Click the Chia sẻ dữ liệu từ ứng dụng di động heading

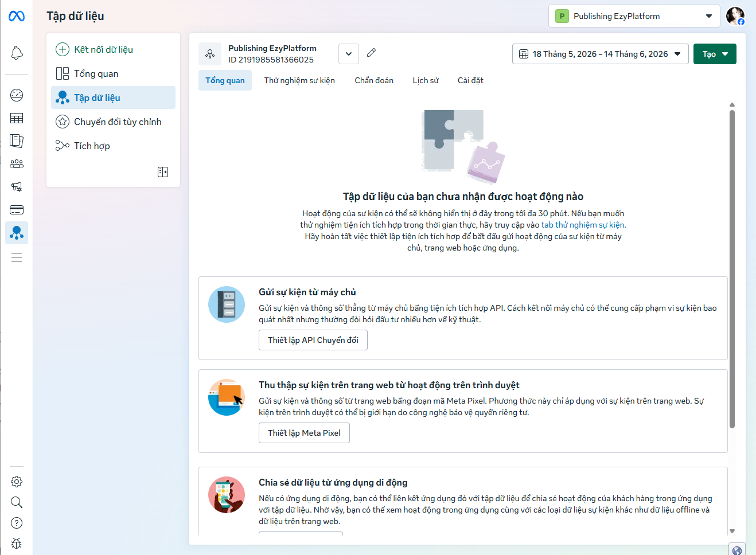[x=333, y=483]
